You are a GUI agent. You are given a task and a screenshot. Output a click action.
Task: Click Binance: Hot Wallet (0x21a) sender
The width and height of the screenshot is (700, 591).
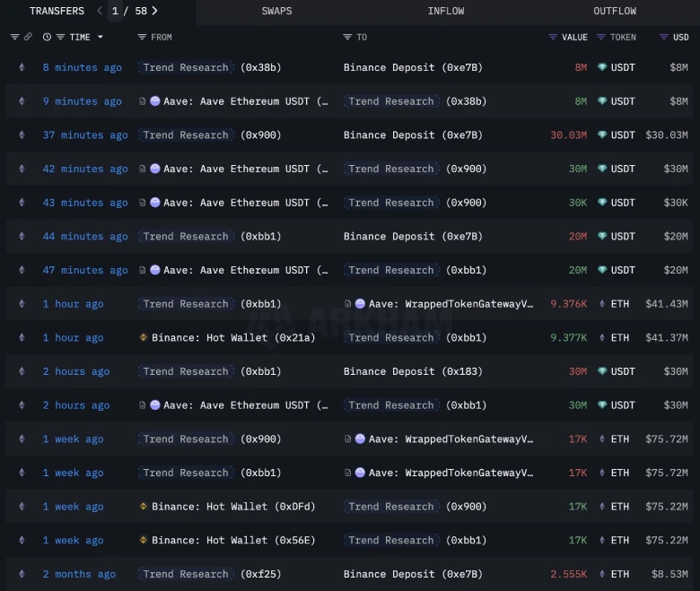(x=208, y=337)
